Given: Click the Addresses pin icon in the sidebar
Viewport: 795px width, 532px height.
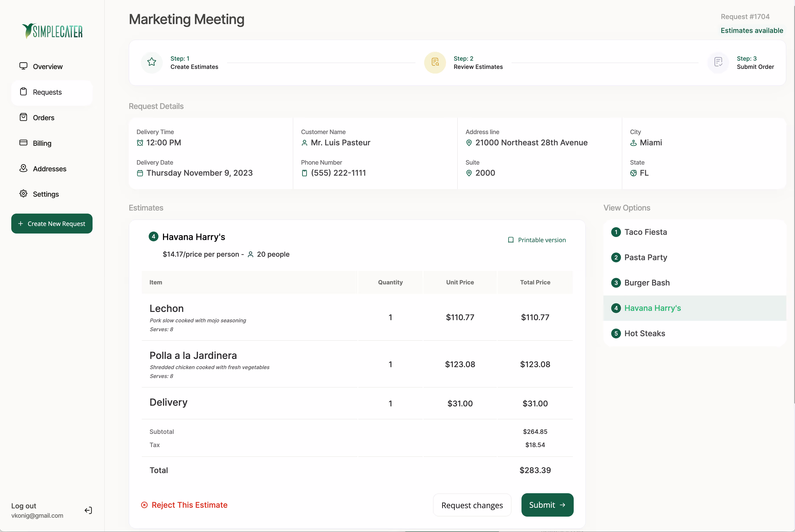Looking at the screenshot, I should tap(23, 168).
